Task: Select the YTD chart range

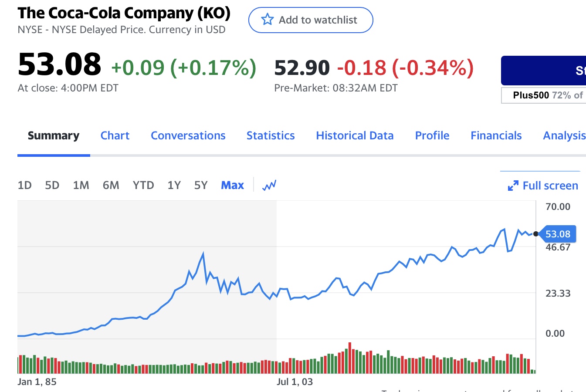Action: [x=143, y=186]
